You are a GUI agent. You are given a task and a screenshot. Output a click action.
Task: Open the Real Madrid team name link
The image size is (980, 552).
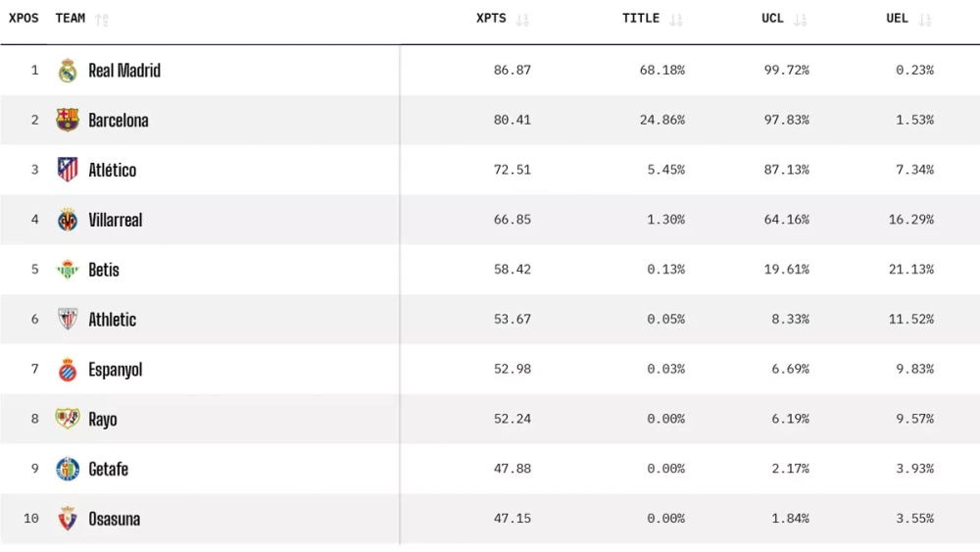[124, 71]
